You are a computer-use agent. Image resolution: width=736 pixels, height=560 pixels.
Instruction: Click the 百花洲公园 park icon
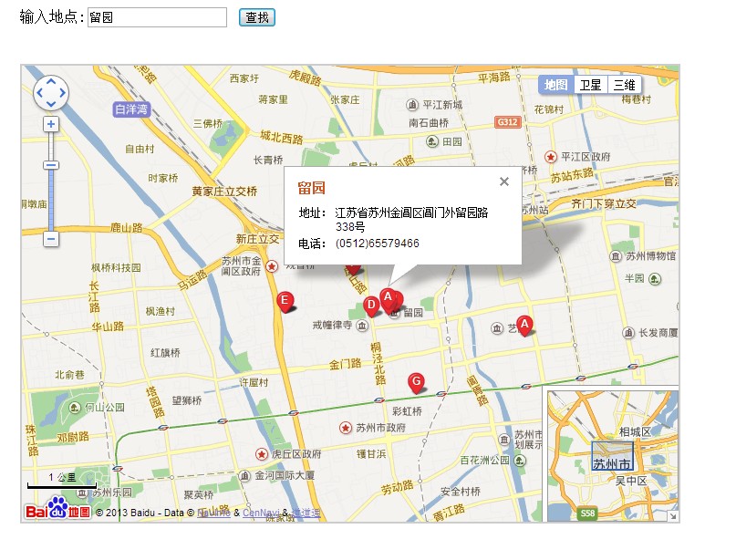(x=520, y=460)
